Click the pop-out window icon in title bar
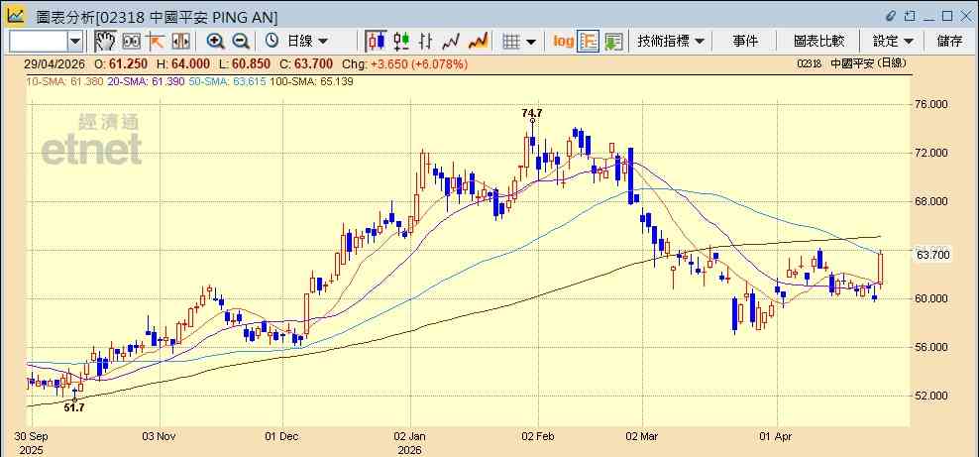980x457 pixels. [x=910, y=16]
